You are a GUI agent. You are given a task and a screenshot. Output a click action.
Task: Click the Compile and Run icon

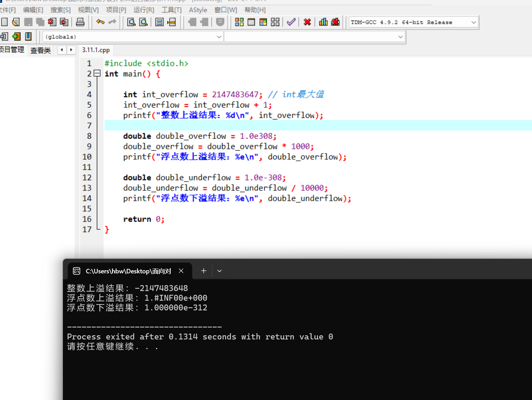pyautogui.click(x=263, y=22)
